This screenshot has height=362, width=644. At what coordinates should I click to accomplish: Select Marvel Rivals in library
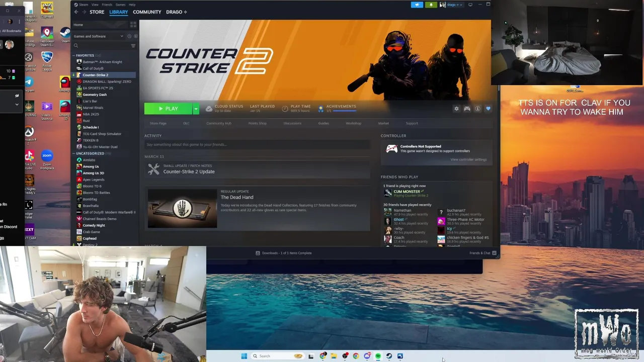point(93,108)
